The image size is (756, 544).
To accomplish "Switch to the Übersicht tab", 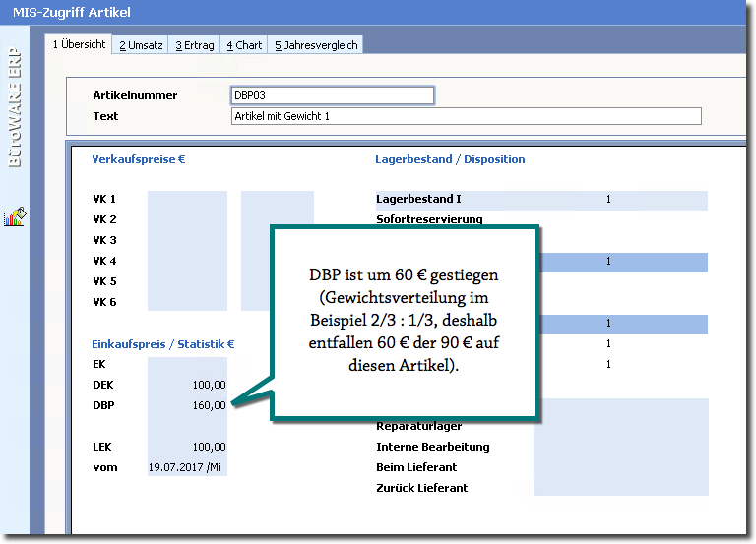I will [x=79, y=44].
